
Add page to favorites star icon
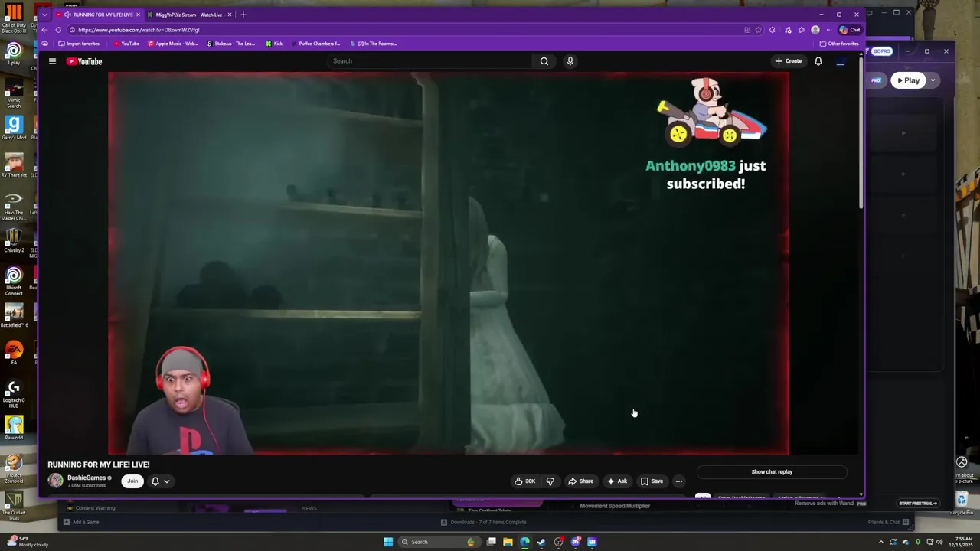pos(758,30)
